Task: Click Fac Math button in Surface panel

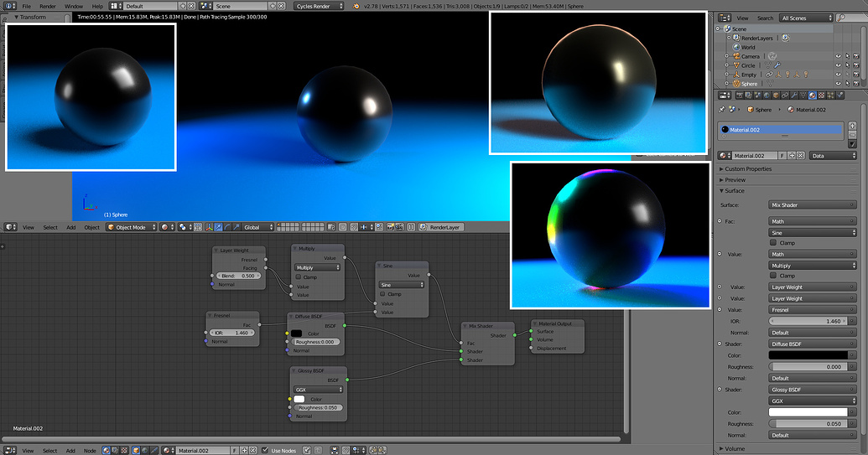Action: [x=812, y=222]
